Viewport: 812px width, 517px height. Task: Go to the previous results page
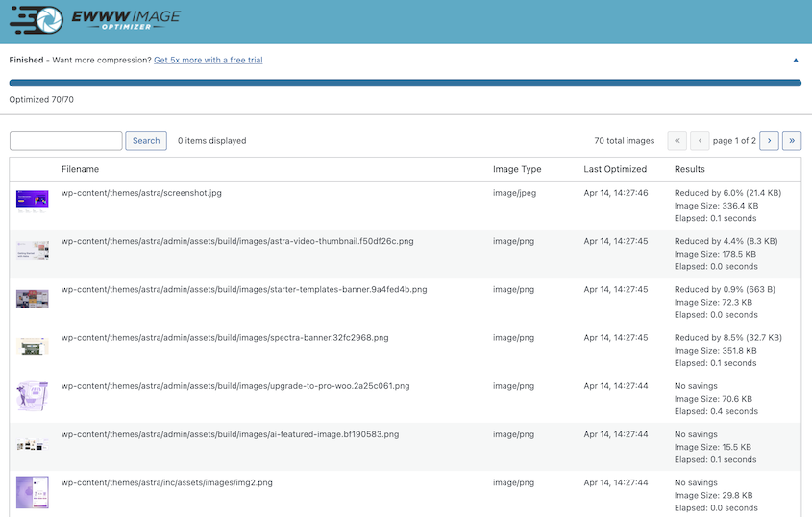click(700, 141)
